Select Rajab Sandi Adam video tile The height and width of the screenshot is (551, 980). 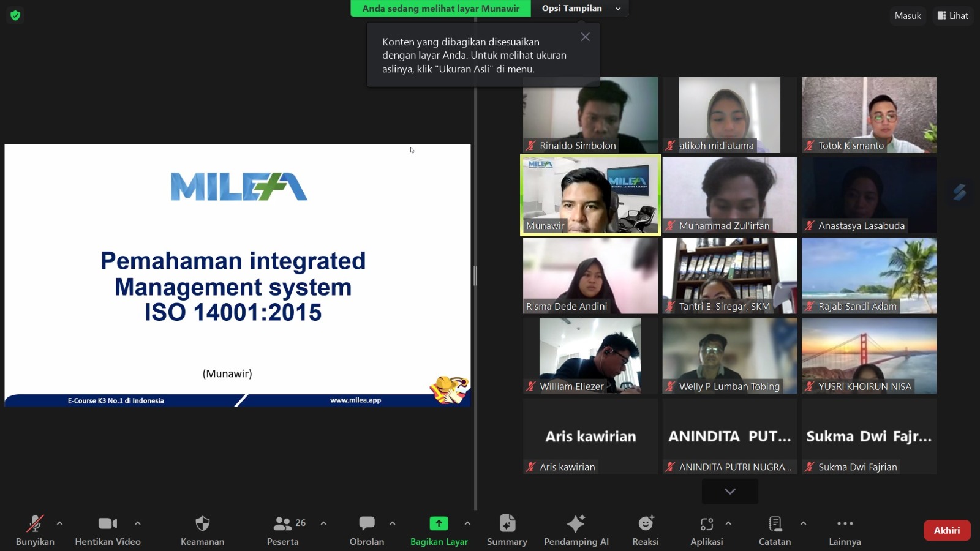point(869,275)
